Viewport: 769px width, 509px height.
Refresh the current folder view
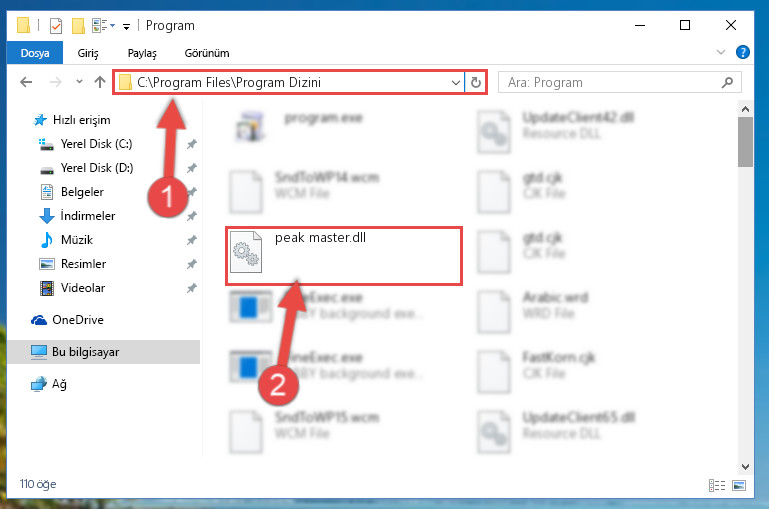pyautogui.click(x=475, y=82)
